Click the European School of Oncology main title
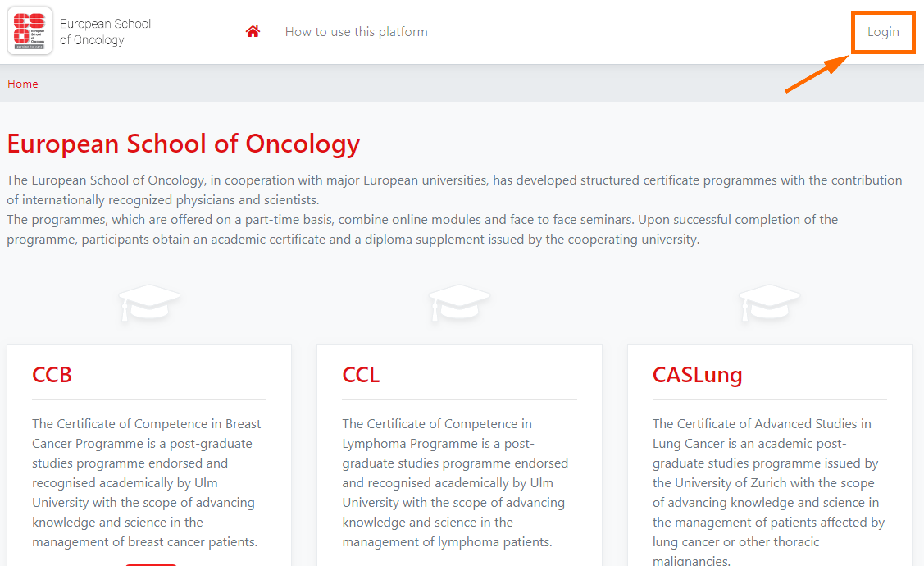 (x=184, y=144)
